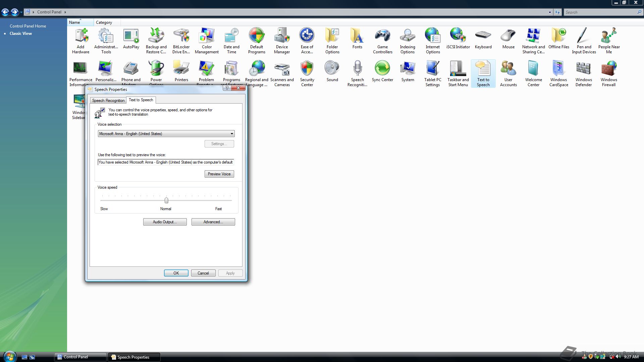The height and width of the screenshot is (362, 644).
Task: Open Sync Center icon
Action: (x=382, y=71)
